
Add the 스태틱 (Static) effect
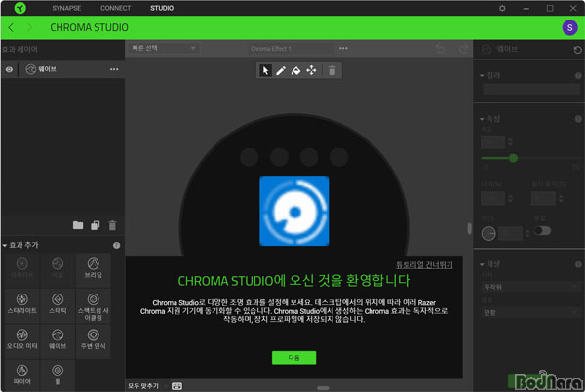click(x=58, y=304)
